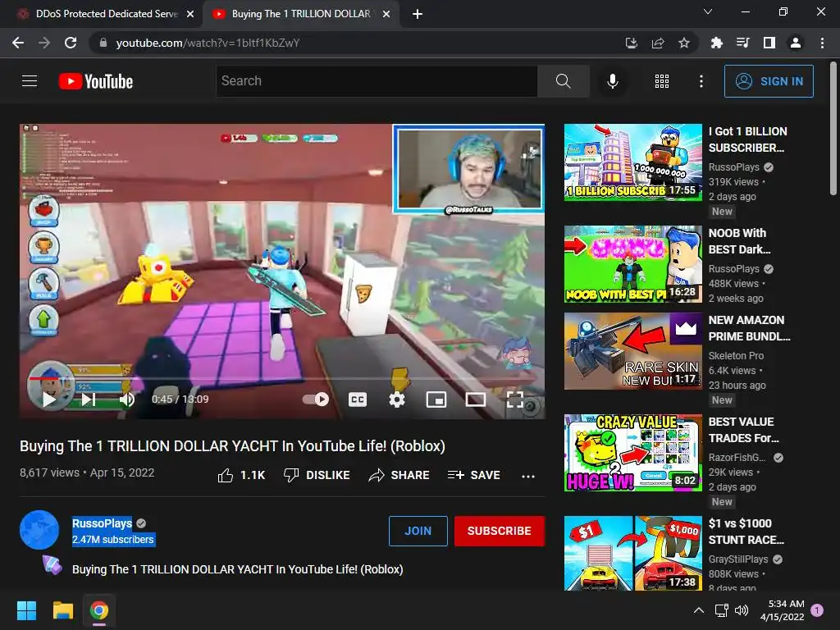Open the tab search dropdown chevron
840x630 pixels.
pos(708,11)
